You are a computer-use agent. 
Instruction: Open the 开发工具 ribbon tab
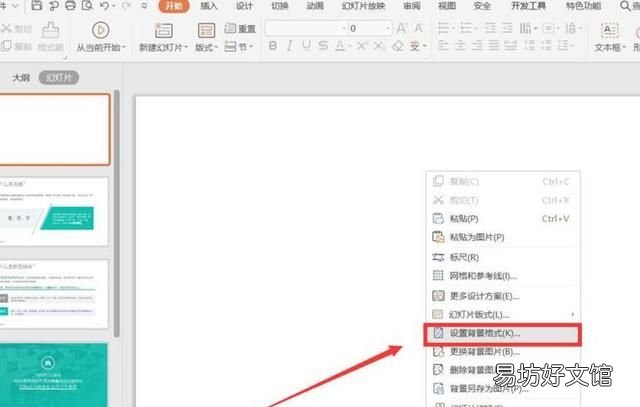coord(528,6)
